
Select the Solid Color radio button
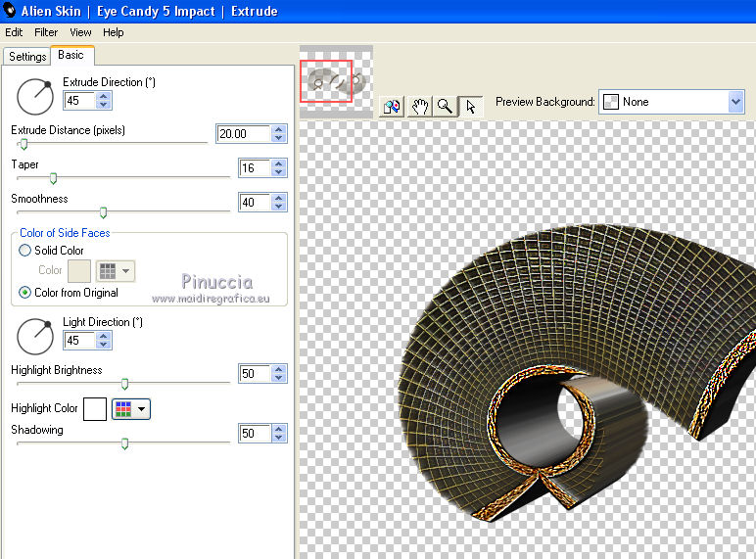(x=24, y=251)
